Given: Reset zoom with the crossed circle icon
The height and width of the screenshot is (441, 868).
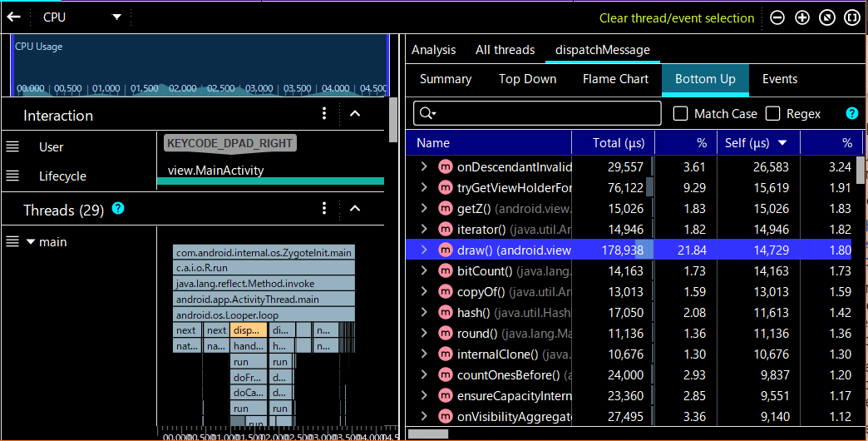Looking at the screenshot, I should coord(827,17).
